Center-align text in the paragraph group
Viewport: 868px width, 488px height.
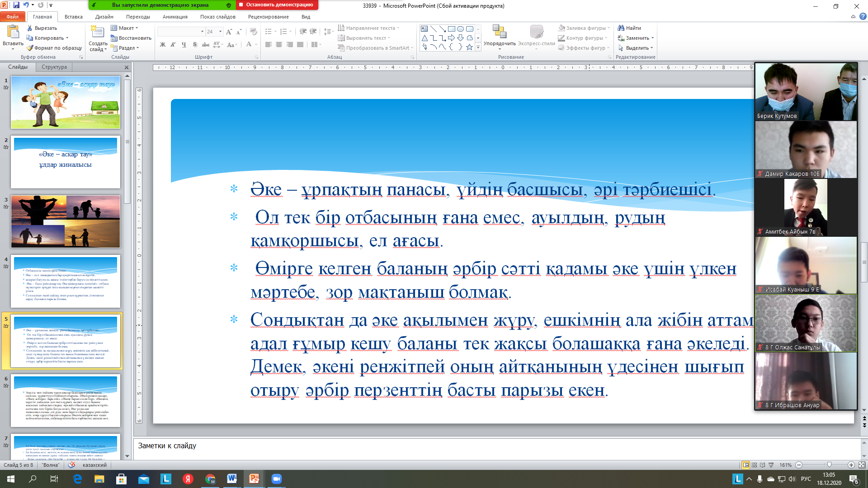(279, 44)
